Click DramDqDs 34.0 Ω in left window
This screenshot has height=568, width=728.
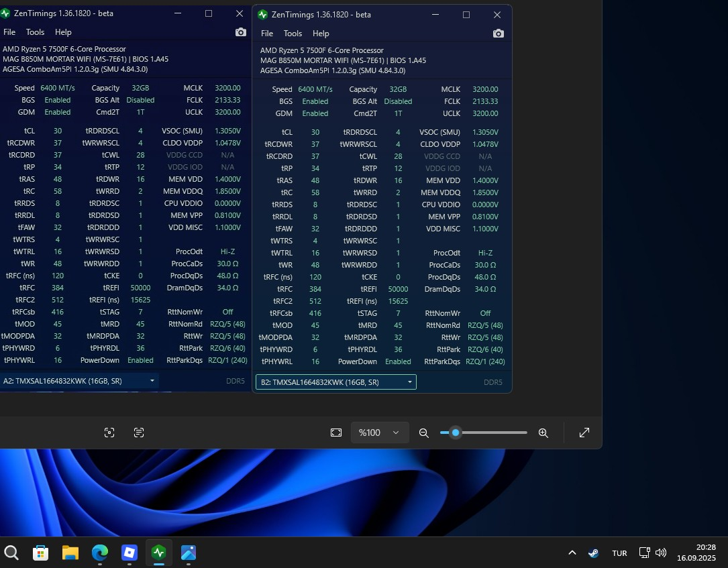coord(227,288)
